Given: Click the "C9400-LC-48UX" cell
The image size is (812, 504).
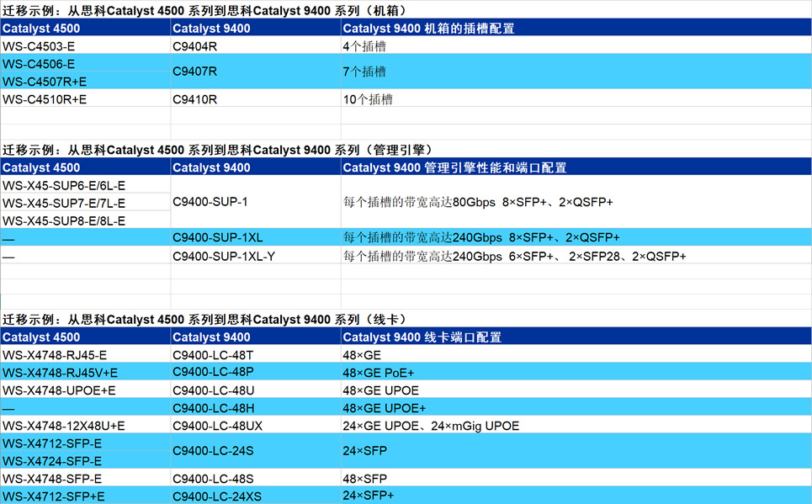Looking at the screenshot, I should [x=256, y=425].
